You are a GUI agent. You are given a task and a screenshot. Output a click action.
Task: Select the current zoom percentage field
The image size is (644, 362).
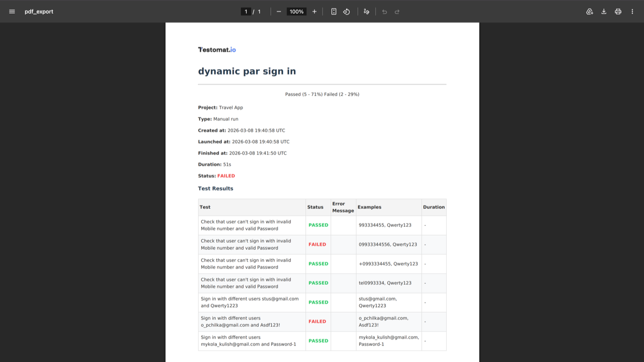(x=296, y=11)
